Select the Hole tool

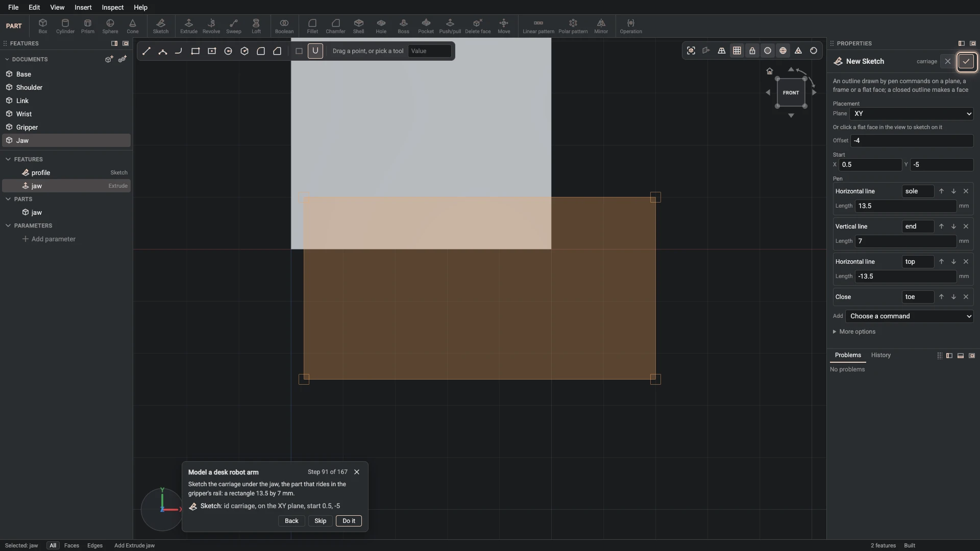point(381,26)
